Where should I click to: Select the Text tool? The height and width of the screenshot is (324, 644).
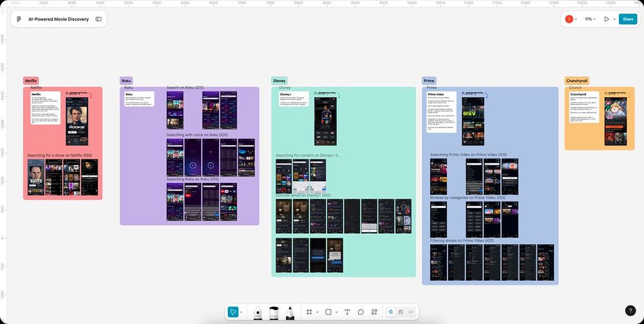pyautogui.click(x=347, y=312)
